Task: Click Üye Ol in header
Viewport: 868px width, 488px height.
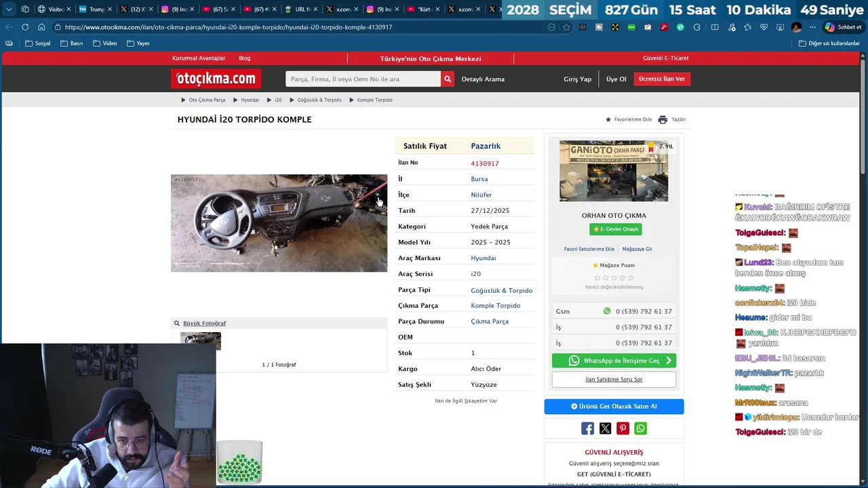Action: [x=616, y=79]
